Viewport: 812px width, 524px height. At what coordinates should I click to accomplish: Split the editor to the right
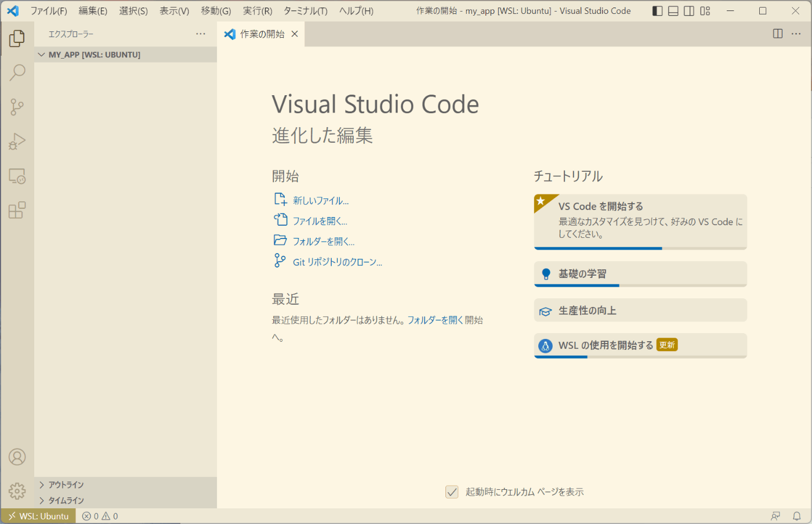click(778, 34)
